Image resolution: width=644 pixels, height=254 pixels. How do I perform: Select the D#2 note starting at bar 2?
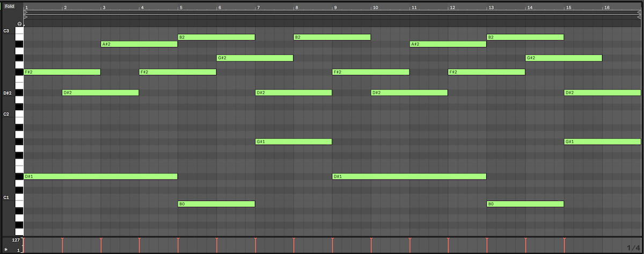click(x=100, y=93)
